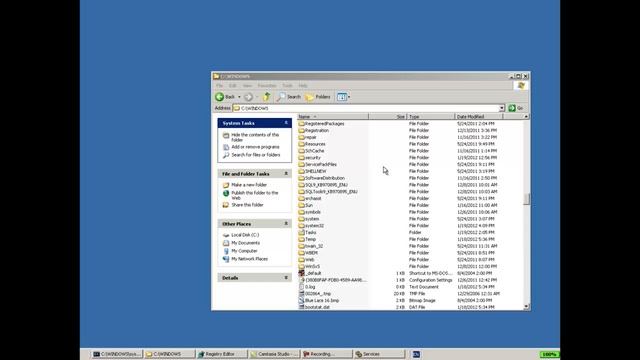Select the Resources folder icon
This screenshot has height=360, width=640.
tap(301, 144)
